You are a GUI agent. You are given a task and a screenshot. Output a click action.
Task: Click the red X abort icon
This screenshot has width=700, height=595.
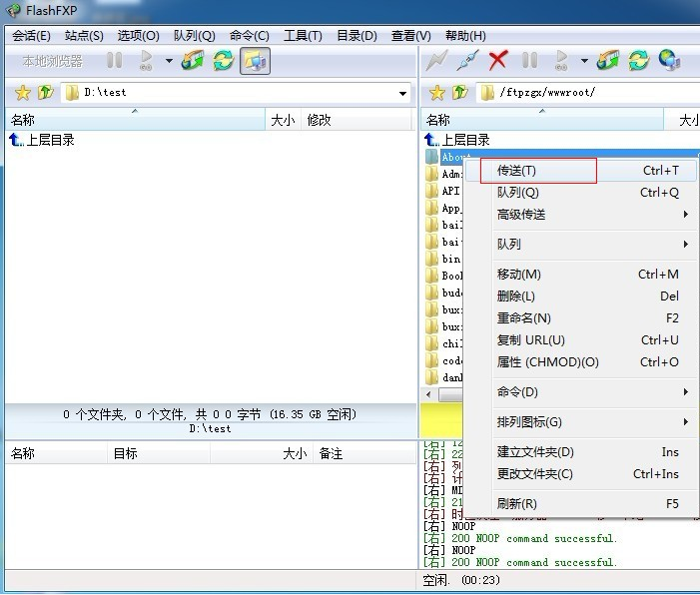coord(498,61)
